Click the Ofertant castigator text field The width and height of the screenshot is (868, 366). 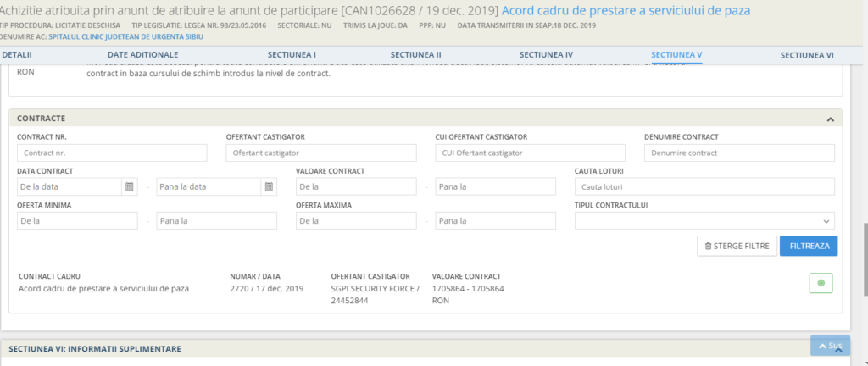coord(321,152)
